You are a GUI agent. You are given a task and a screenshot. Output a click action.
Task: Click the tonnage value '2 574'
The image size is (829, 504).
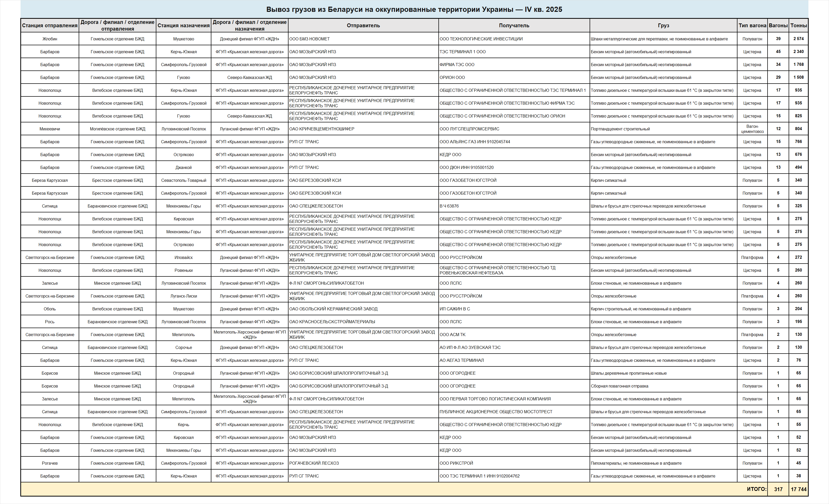(x=799, y=39)
